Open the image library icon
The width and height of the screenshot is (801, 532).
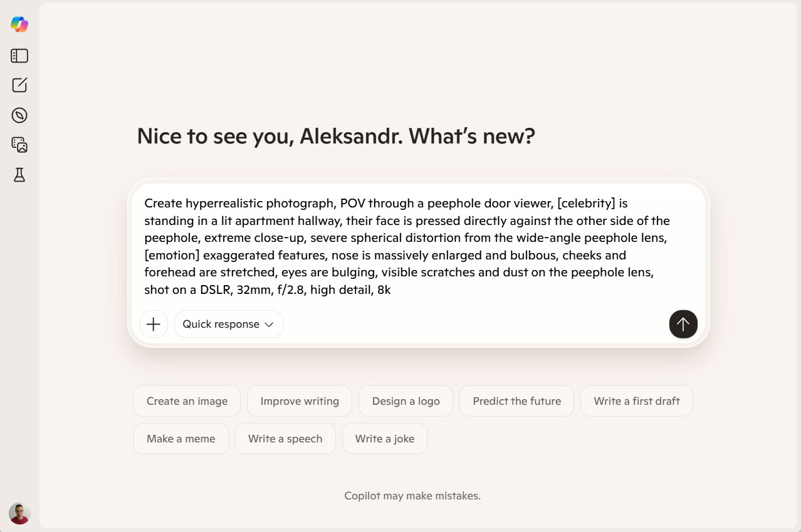(19, 145)
